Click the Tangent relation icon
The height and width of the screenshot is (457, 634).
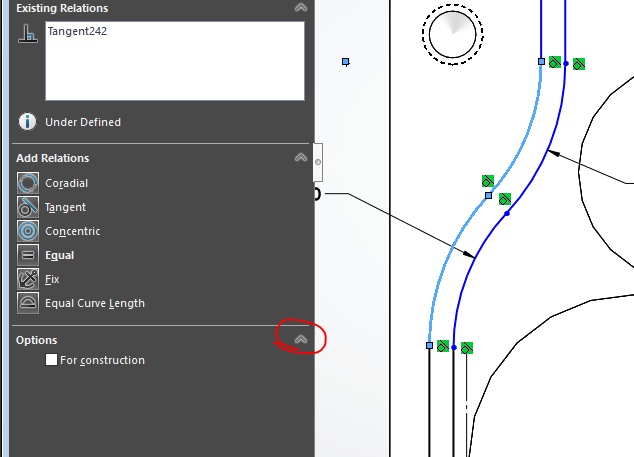[28, 207]
